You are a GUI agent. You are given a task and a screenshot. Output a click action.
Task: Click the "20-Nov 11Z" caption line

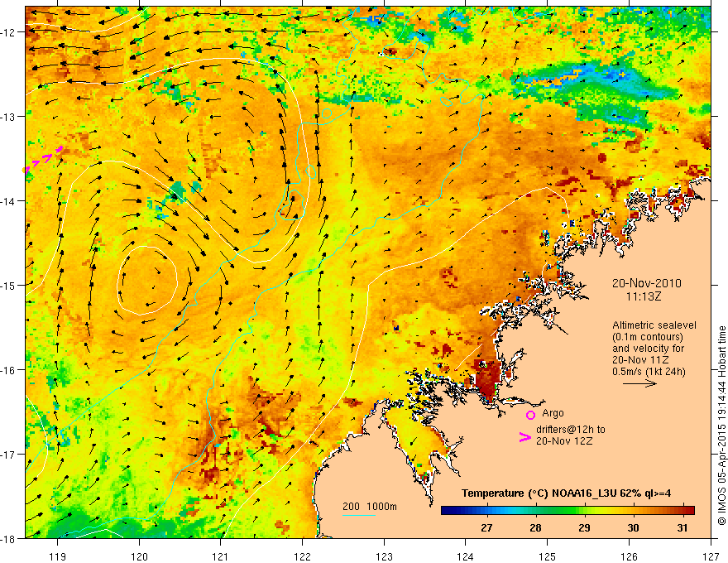pyautogui.click(x=640, y=360)
